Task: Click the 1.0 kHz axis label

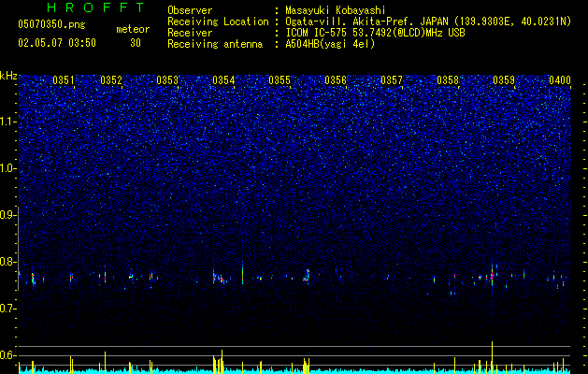Action: point(7,168)
